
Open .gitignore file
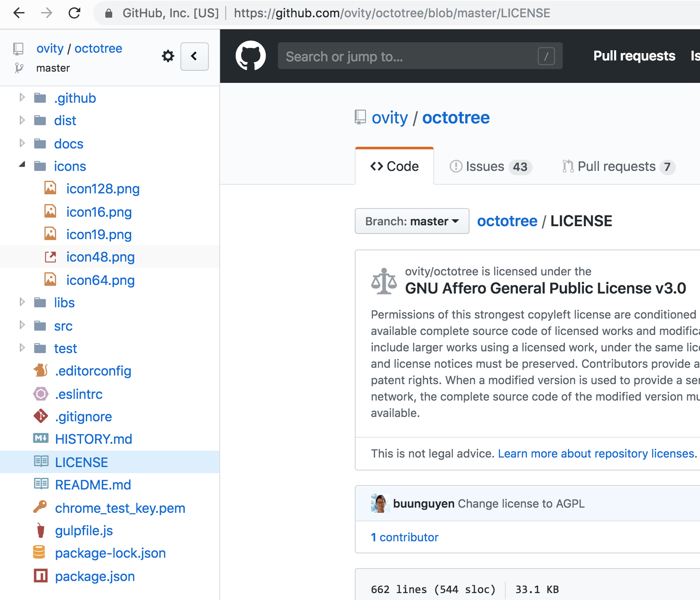84,417
